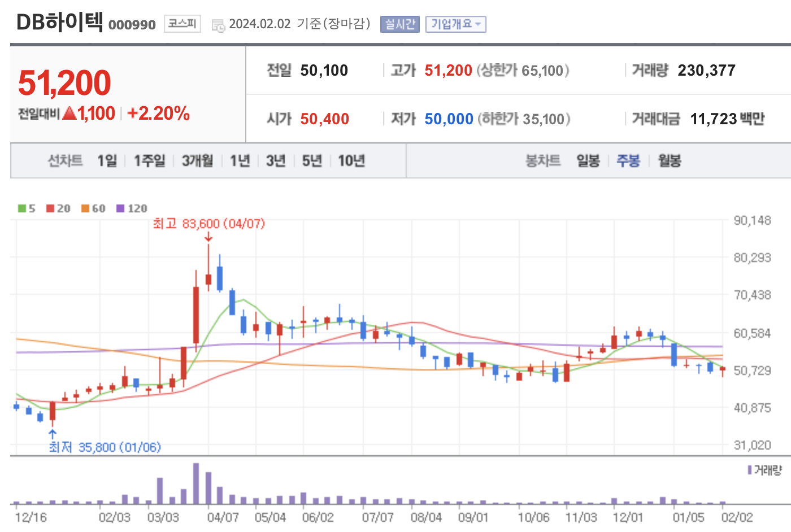This screenshot has height=532, width=791.
Task: Click the 전일 value 50,100
Action: [x=324, y=71]
